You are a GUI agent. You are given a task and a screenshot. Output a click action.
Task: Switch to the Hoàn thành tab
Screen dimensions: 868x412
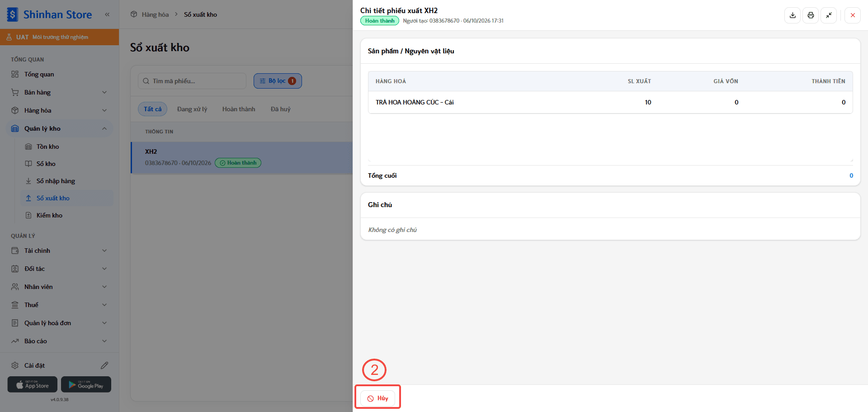point(239,109)
